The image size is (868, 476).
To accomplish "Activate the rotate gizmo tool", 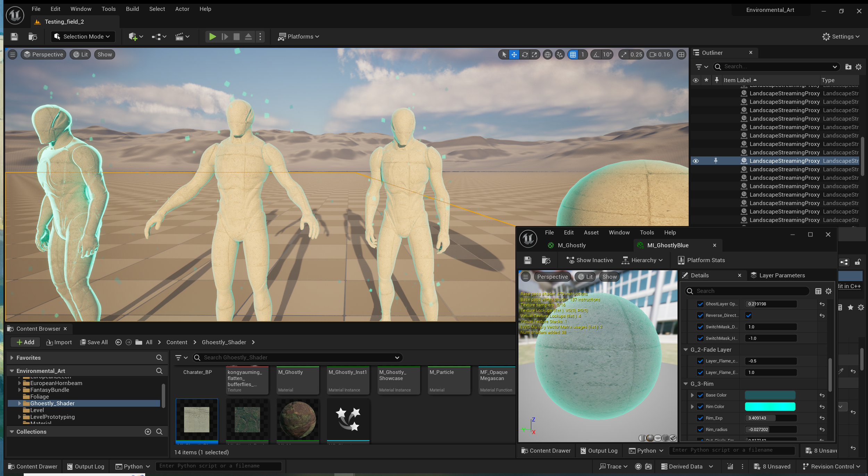I will click(x=525, y=55).
